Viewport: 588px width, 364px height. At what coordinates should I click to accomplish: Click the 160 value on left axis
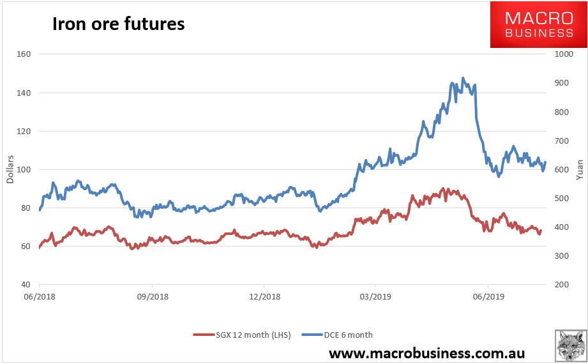point(24,54)
